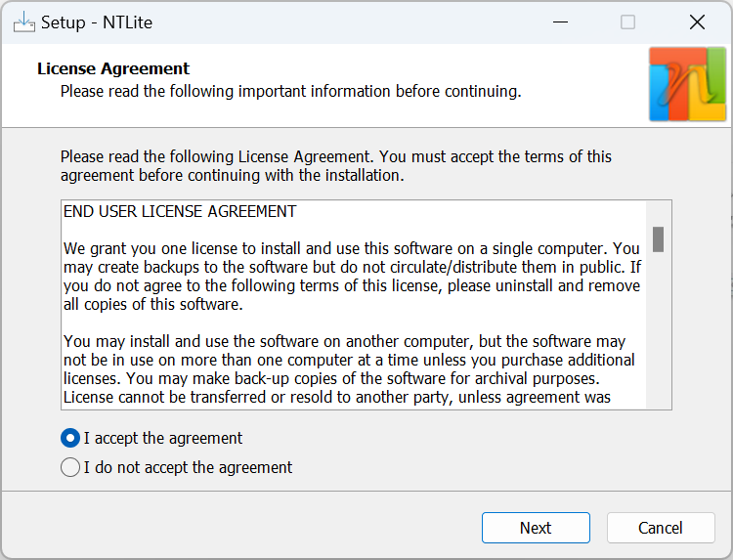Click the "We grant you one license" paragraph
This screenshot has width=733, height=560.
pos(352,268)
